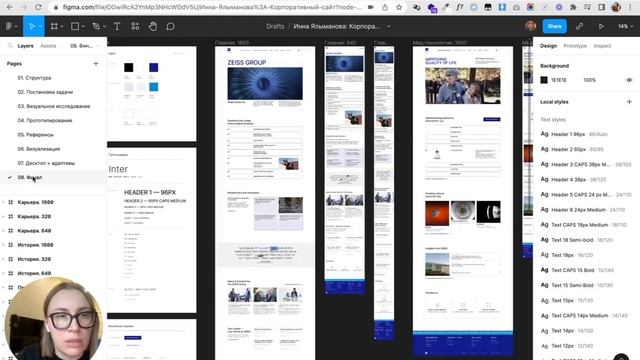Image resolution: width=640 pixels, height=360 pixels.
Task: Expand the Карьера. 1600 layer
Action: click(4, 202)
